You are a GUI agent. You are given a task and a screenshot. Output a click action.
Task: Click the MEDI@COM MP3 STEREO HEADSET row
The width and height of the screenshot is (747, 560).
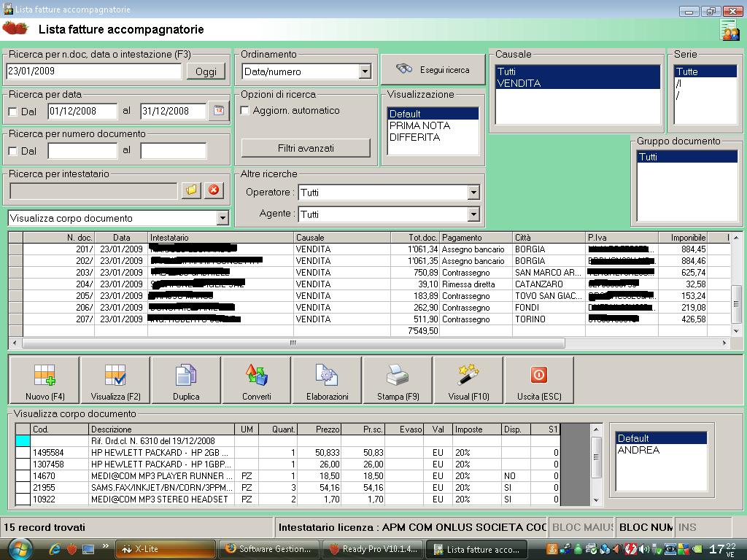[287, 499]
